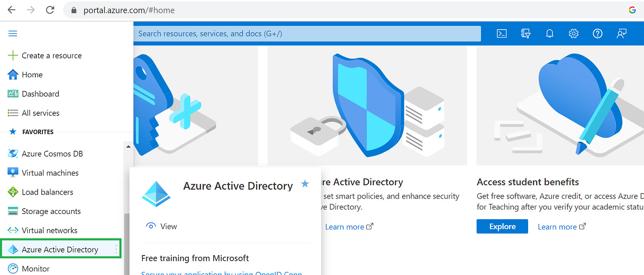
Task: Click the sidebar scrollbar thumb
Action: [127, 244]
